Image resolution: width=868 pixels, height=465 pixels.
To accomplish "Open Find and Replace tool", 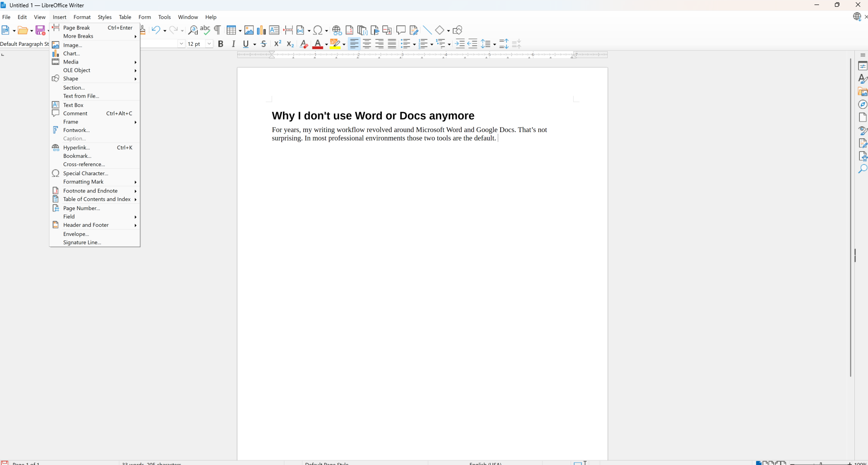I will point(193,30).
